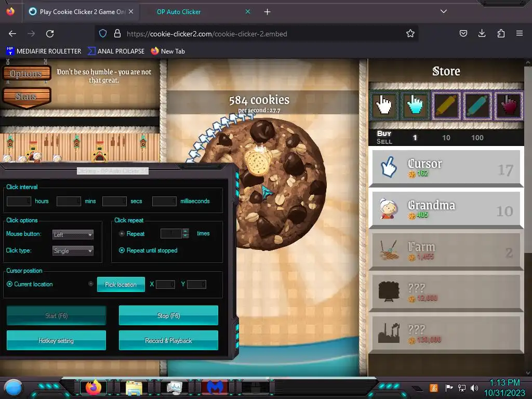
Task: Close the OP Auto Clicker tab
Action: click(x=248, y=11)
